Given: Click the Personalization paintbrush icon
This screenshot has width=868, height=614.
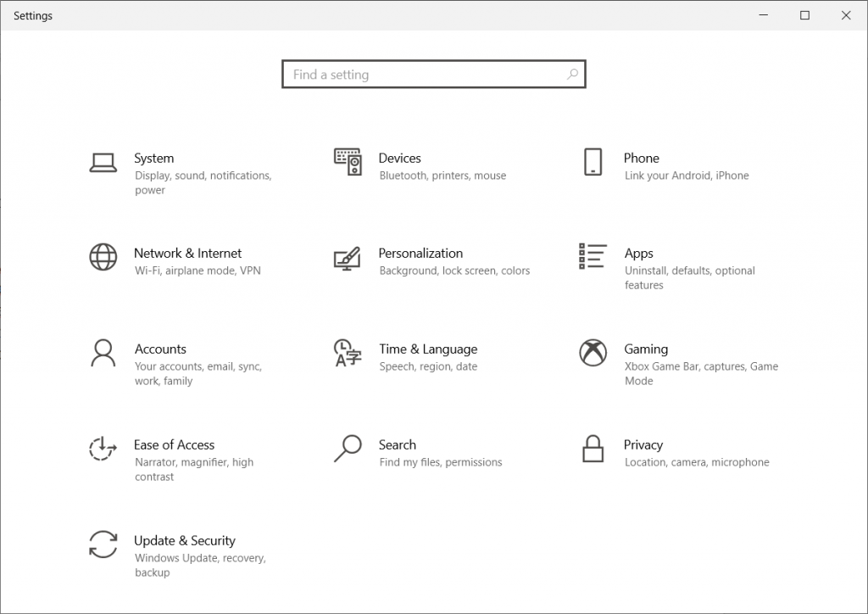Looking at the screenshot, I should (348, 258).
